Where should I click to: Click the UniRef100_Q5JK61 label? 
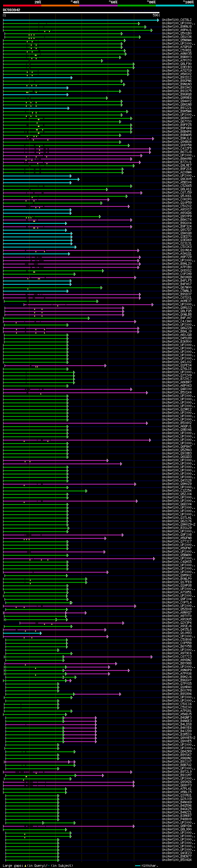click(177, 196)
